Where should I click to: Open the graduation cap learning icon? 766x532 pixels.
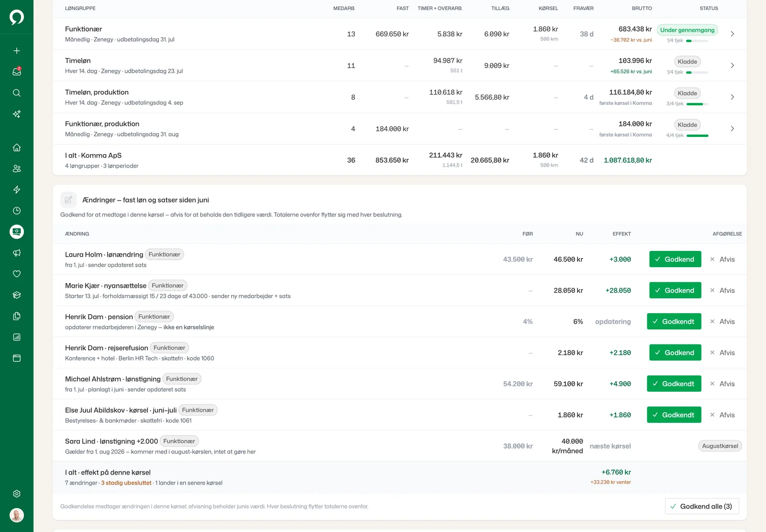[17, 295]
